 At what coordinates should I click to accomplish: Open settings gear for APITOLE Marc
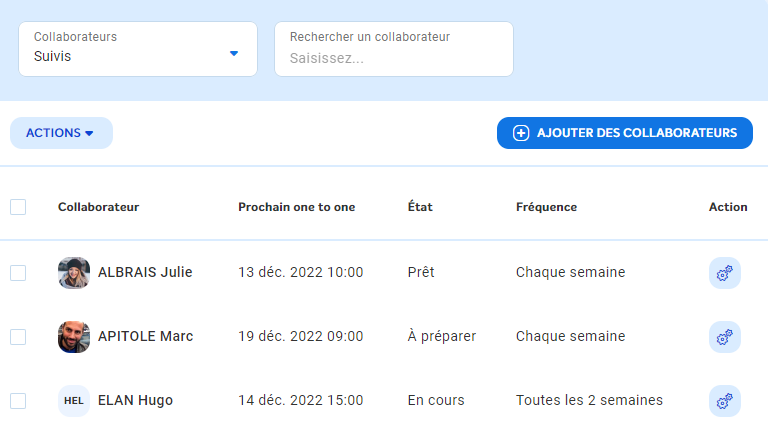pyautogui.click(x=725, y=337)
